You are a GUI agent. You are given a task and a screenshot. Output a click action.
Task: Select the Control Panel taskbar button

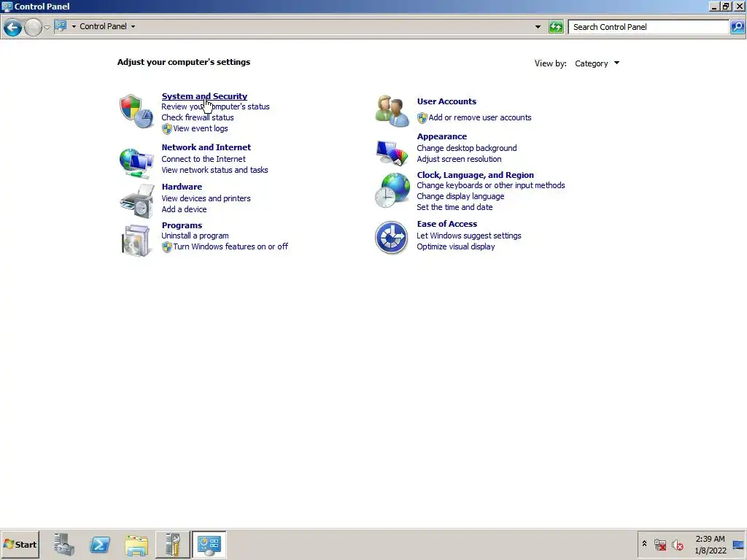pos(209,544)
